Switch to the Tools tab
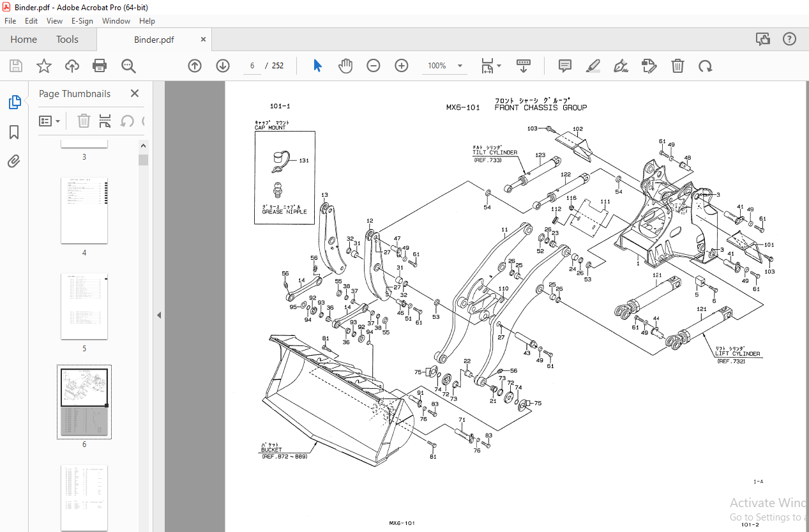 pyautogui.click(x=67, y=39)
